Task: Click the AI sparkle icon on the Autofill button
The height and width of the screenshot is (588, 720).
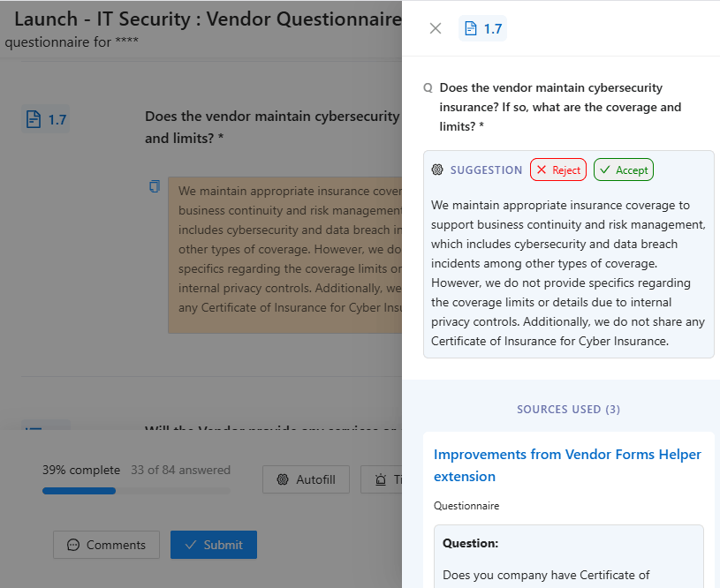Action: coord(281,479)
